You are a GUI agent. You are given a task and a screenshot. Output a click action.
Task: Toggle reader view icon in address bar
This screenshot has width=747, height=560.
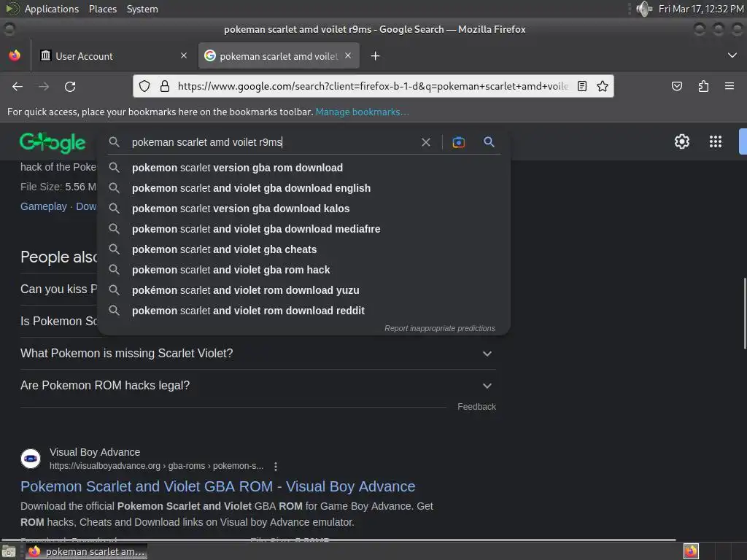point(581,86)
